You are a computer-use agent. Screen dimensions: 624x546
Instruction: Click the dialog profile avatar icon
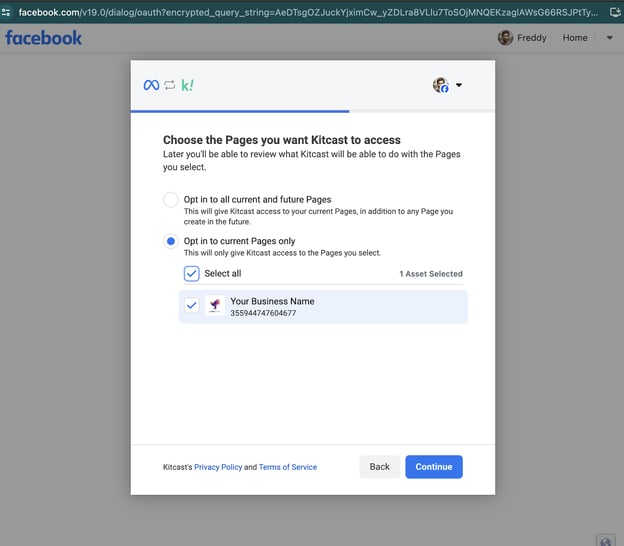[x=441, y=85]
